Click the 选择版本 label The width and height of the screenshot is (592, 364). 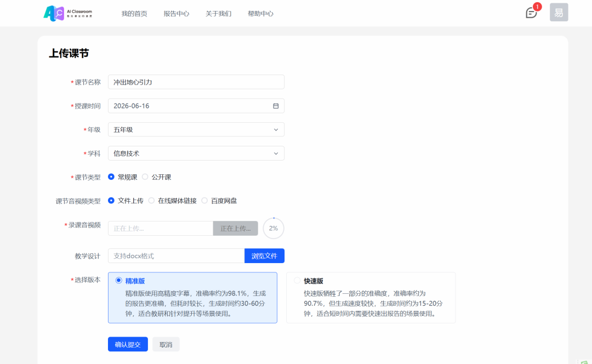[87, 280]
